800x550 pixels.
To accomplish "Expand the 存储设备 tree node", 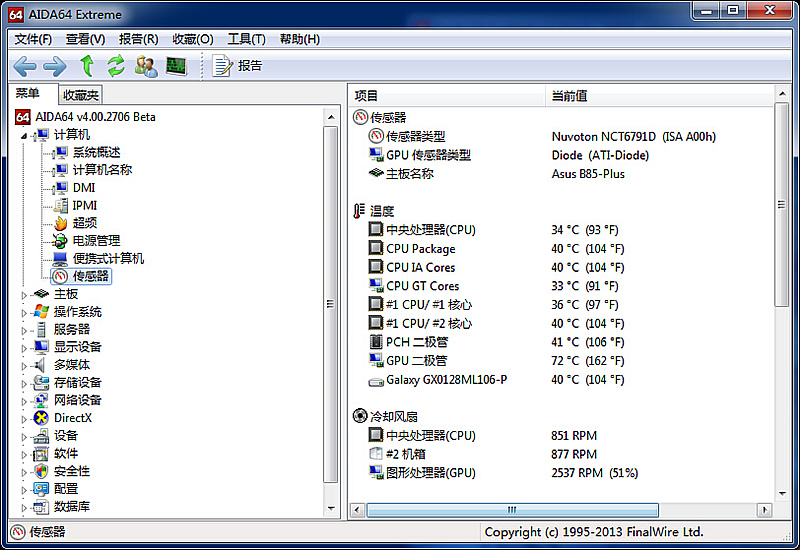I will click(23, 384).
